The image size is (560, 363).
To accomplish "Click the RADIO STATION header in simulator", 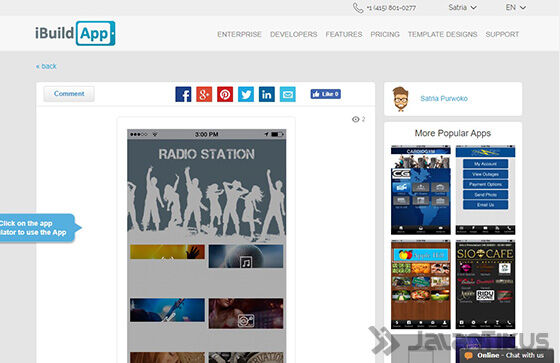I will 206,154.
